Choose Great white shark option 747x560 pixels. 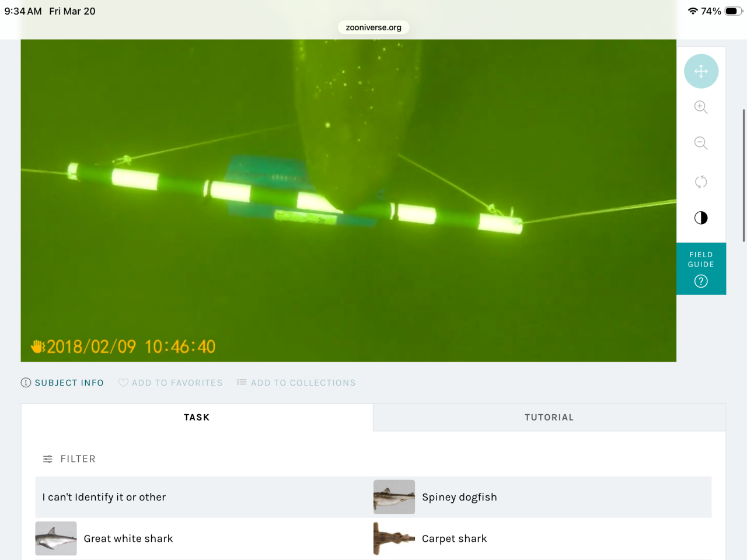pyautogui.click(x=204, y=538)
